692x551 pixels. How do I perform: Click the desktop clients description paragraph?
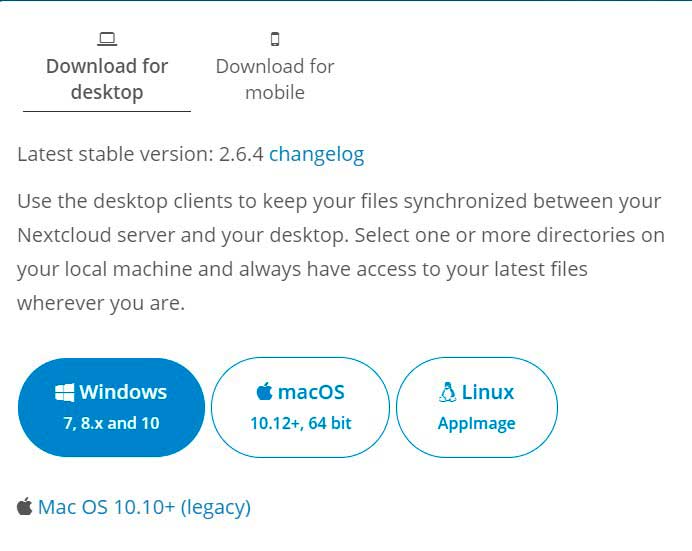[x=341, y=252]
